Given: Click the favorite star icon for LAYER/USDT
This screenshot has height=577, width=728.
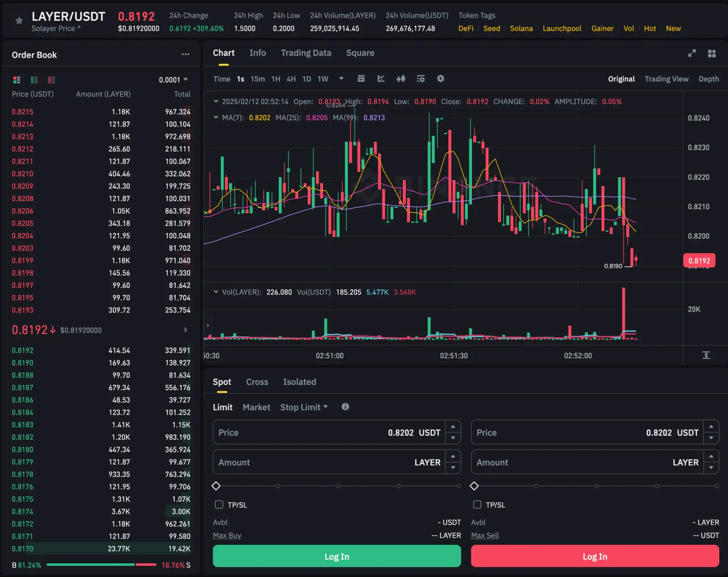Looking at the screenshot, I should pos(19,20).
